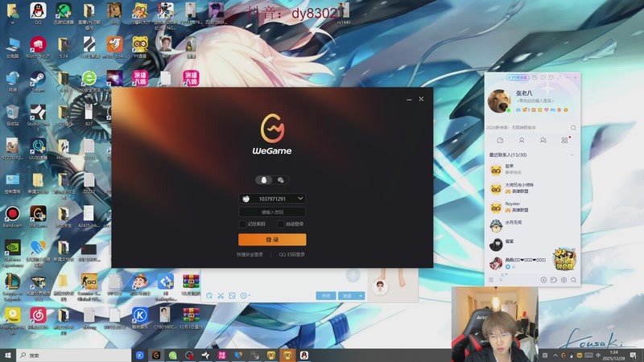
Task: Minimize the WeGame login window
Action: pos(409,99)
